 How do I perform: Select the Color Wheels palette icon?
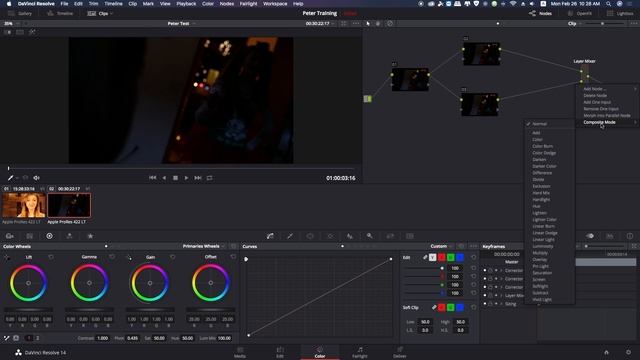pos(49,236)
